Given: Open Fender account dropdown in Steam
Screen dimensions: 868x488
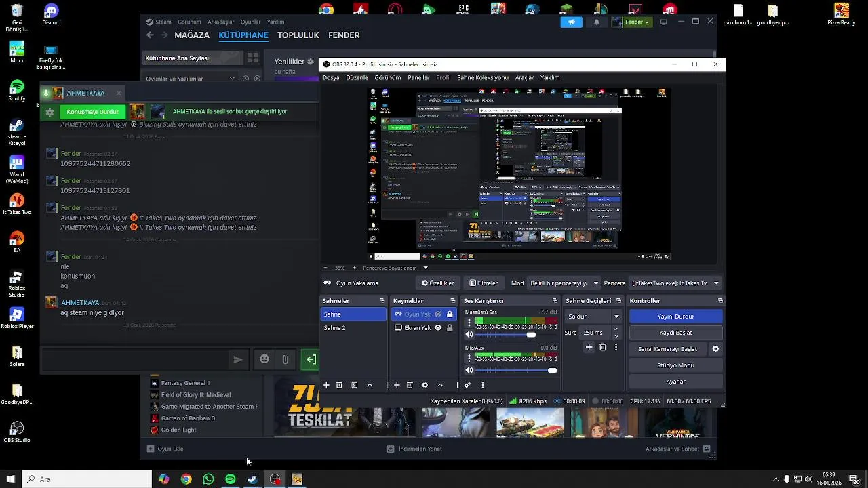Looking at the screenshot, I should pos(631,22).
